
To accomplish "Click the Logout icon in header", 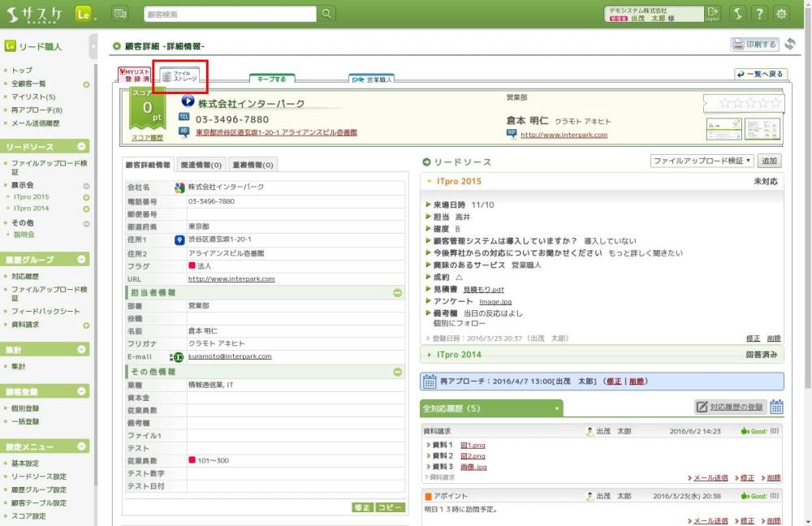I will [x=713, y=13].
